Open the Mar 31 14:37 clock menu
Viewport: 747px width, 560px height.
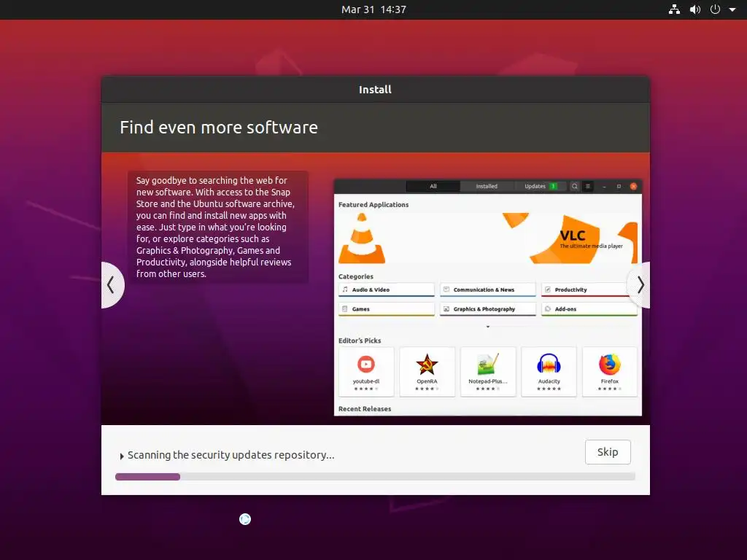(373, 9)
